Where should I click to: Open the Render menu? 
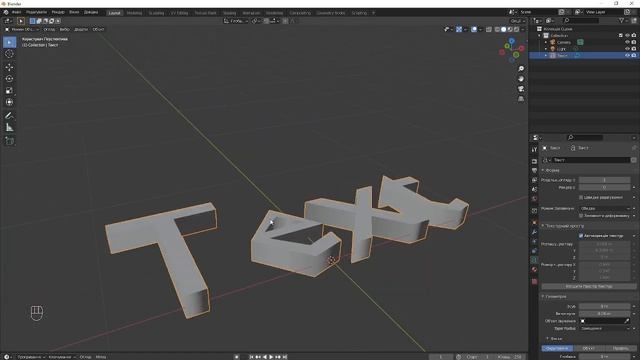(58, 12)
